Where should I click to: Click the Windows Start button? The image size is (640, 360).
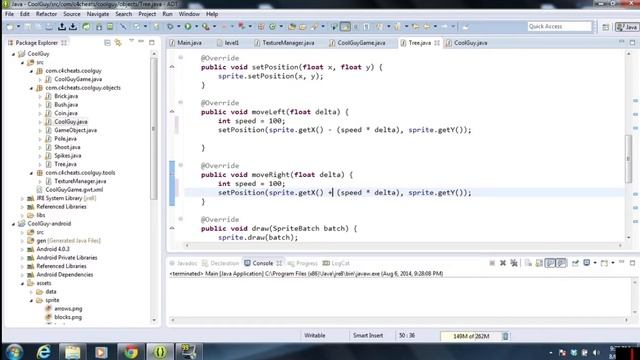[14, 352]
